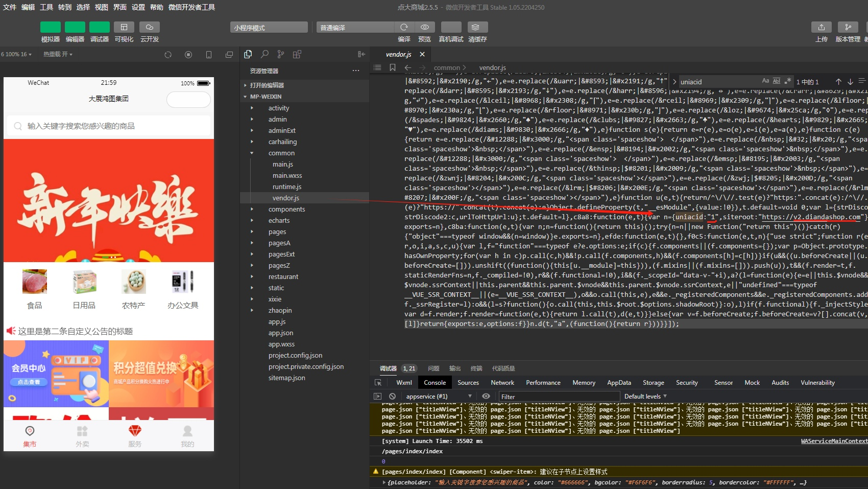Click the preview eye icon
This screenshot has height=489, width=868.
[424, 27]
